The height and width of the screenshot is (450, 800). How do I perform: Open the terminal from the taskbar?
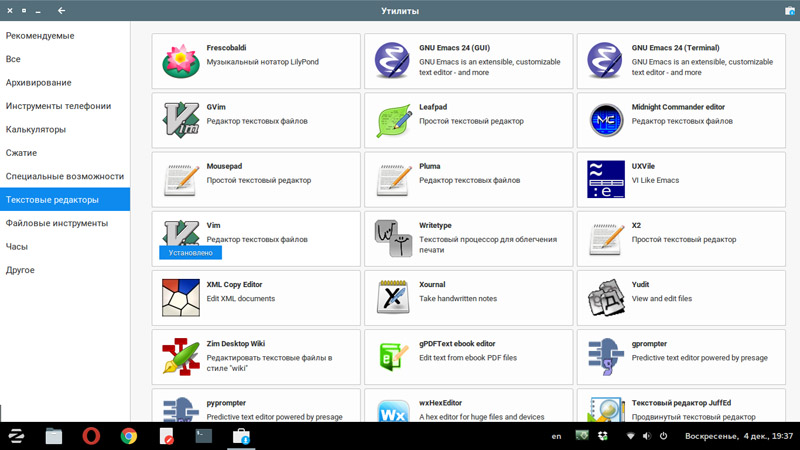click(x=204, y=436)
